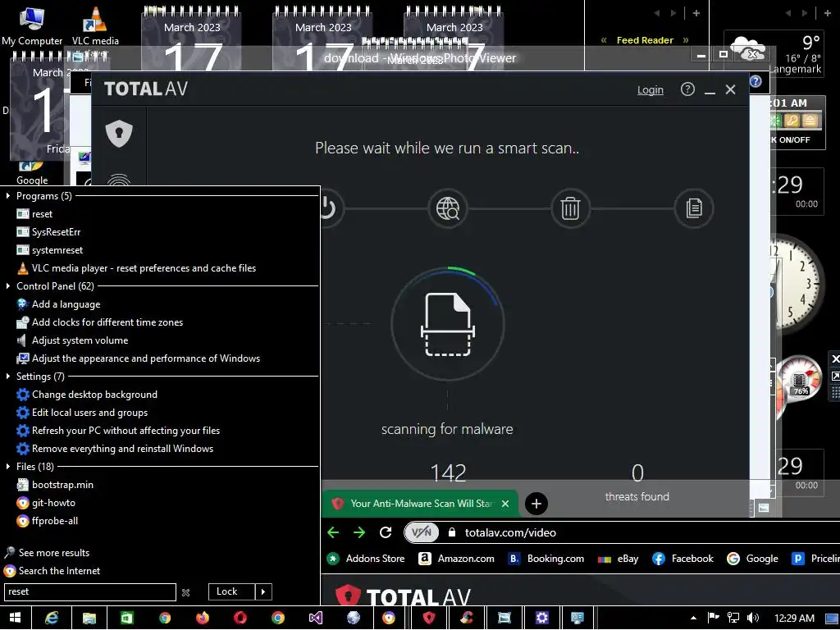
Task: Select Refresh your PC without affecting files
Action: (x=118, y=431)
